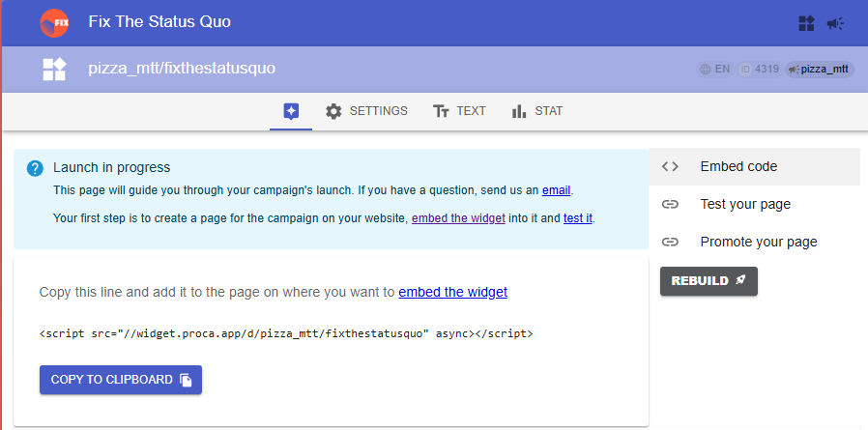Image resolution: width=868 pixels, height=430 pixels.
Task: Select the Test your page step
Action: pyautogui.click(x=755, y=204)
